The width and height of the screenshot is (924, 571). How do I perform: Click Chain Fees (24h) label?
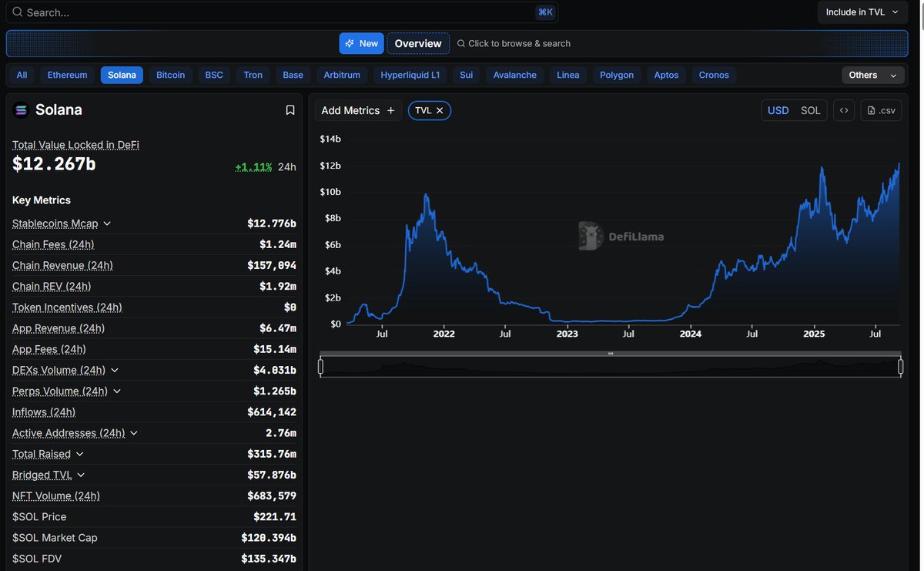(53, 244)
